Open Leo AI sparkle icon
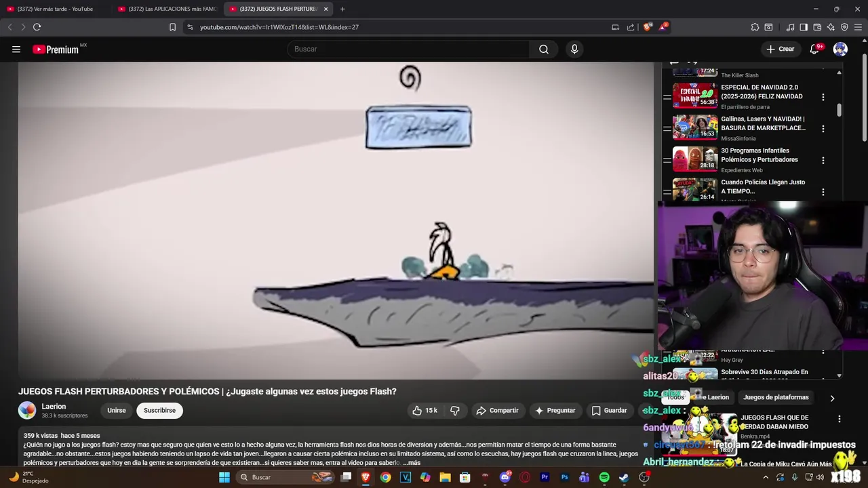Image resolution: width=868 pixels, height=488 pixels. (831, 27)
